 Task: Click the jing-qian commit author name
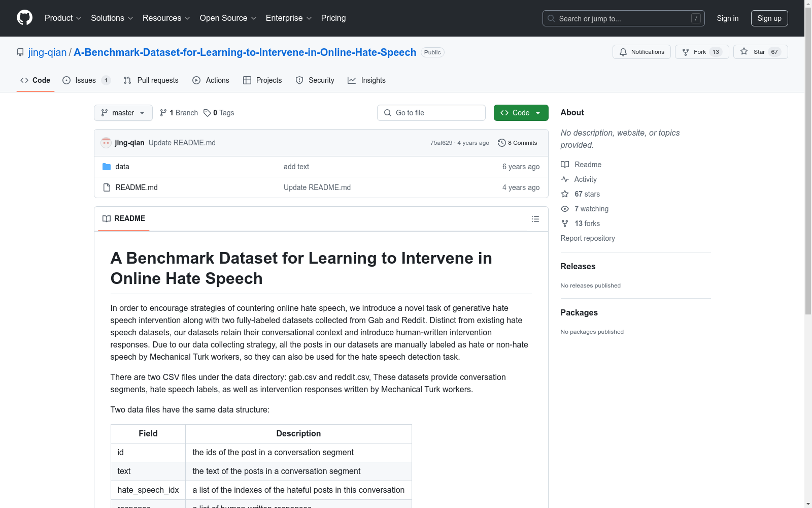(x=129, y=143)
